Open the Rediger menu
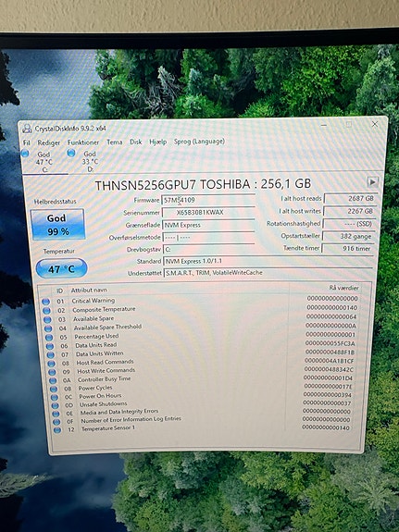The image size is (399, 532). [48, 142]
